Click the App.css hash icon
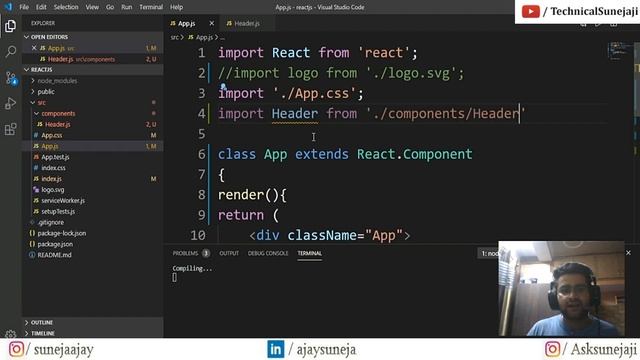 click(x=36, y=135)
